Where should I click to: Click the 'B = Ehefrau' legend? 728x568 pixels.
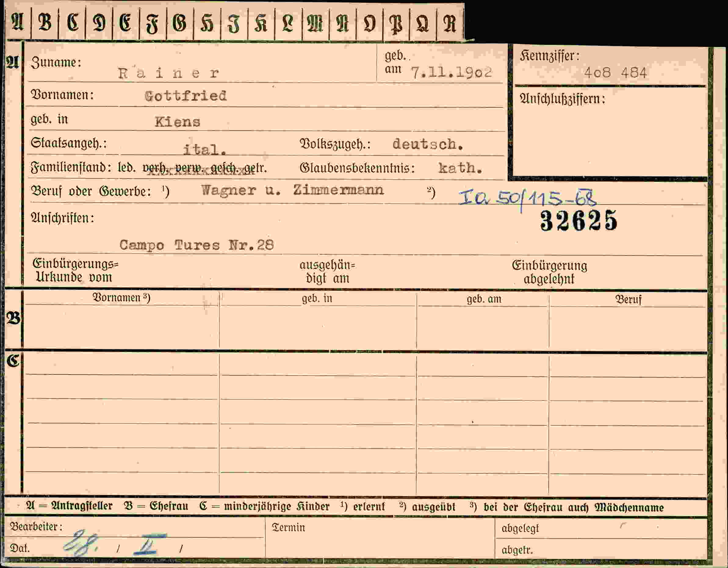156,506
